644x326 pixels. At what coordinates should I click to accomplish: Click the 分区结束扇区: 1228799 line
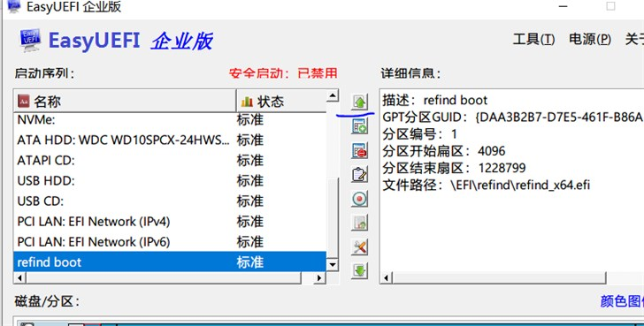pos(455,168)
